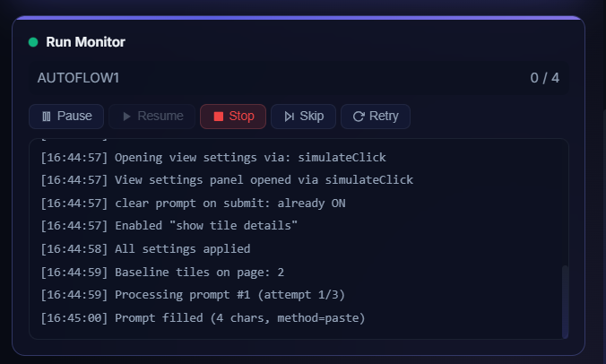Image resolution: width=606 pixels, height=364 pixels.
Task: Click the log panel scrollbar thumb
Action: coord(565,301)
